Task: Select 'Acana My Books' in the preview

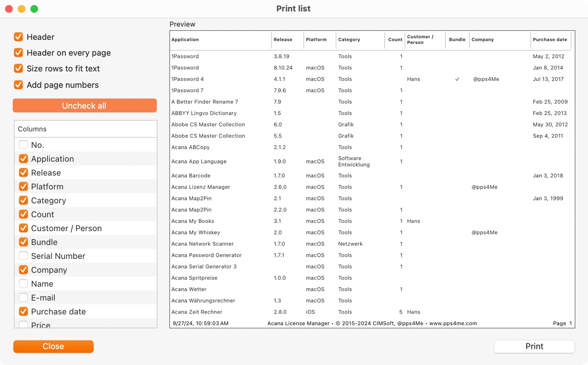Action: [x=193, y=221]
